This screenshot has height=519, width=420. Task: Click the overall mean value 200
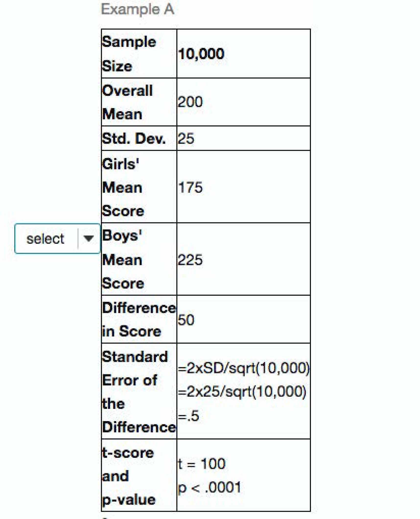pyautogui.click(x=190, y=102)
